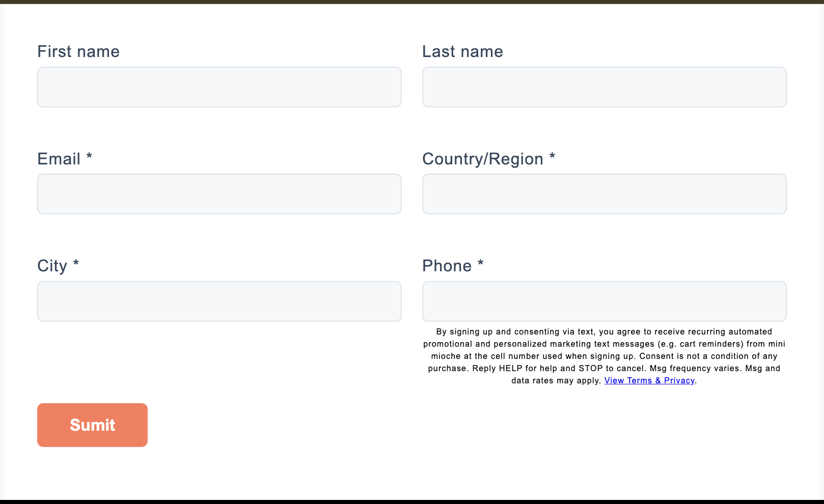Click the Last name label text
824x504 pixels.
[462, 51]
